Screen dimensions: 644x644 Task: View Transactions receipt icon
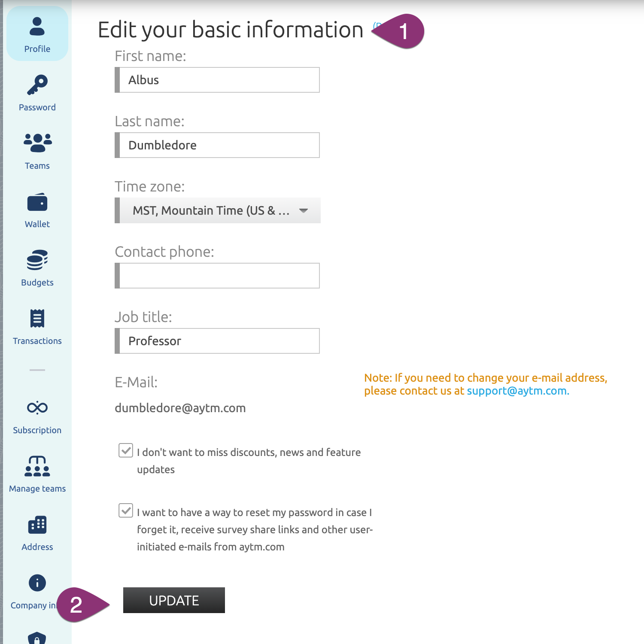point(37,319)
